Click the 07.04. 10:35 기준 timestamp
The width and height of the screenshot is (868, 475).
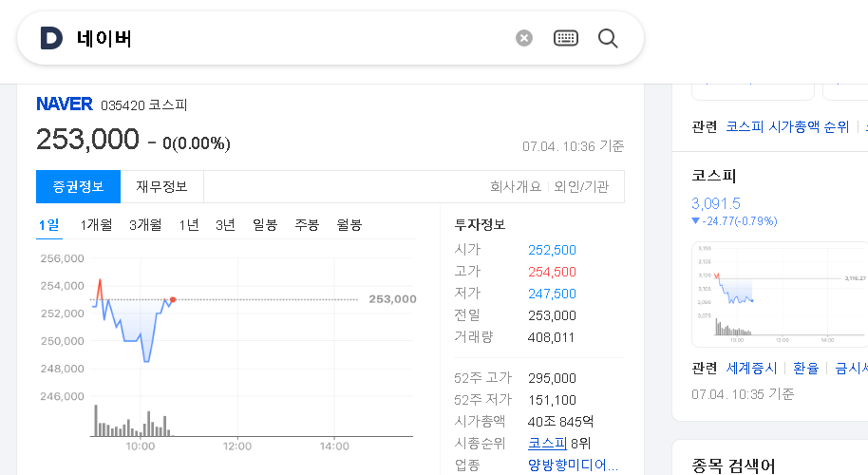pos(743,394)
